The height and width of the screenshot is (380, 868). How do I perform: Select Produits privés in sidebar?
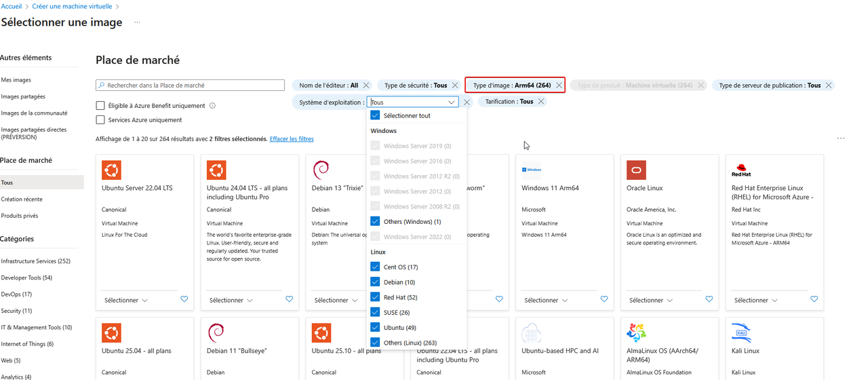click(x=20, y=216)
